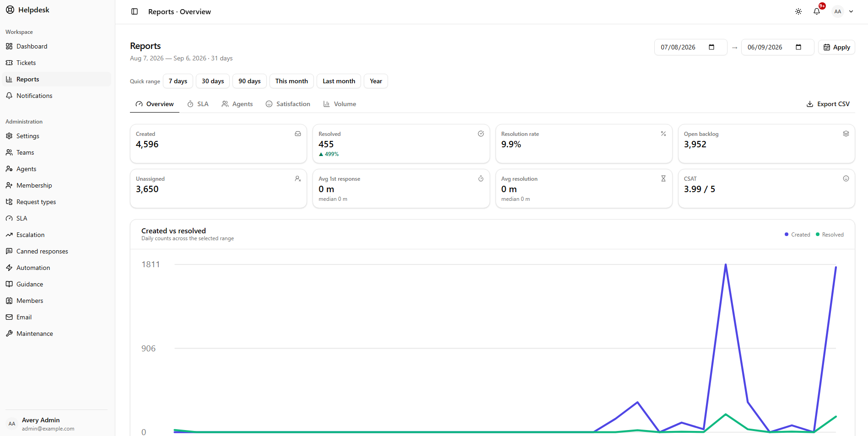Screen dimensions: 868x436
Task: Click the Teams sidebar icon
Action: coord(9,152)
